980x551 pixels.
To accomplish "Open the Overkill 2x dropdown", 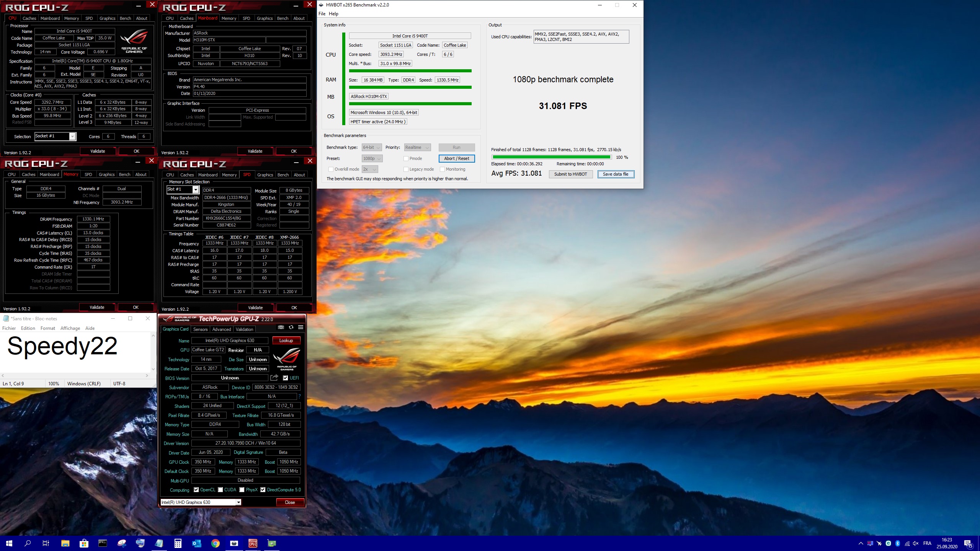I will [370, 169].
